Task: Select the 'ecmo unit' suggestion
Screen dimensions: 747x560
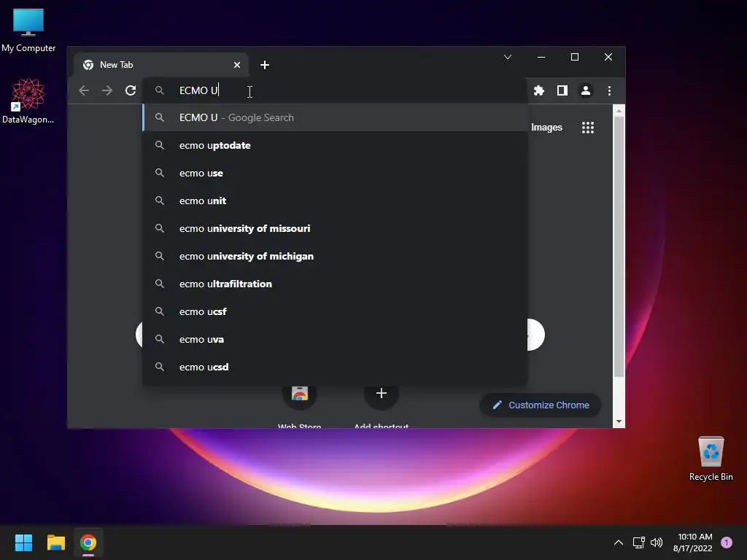Action: coord(336,201)
